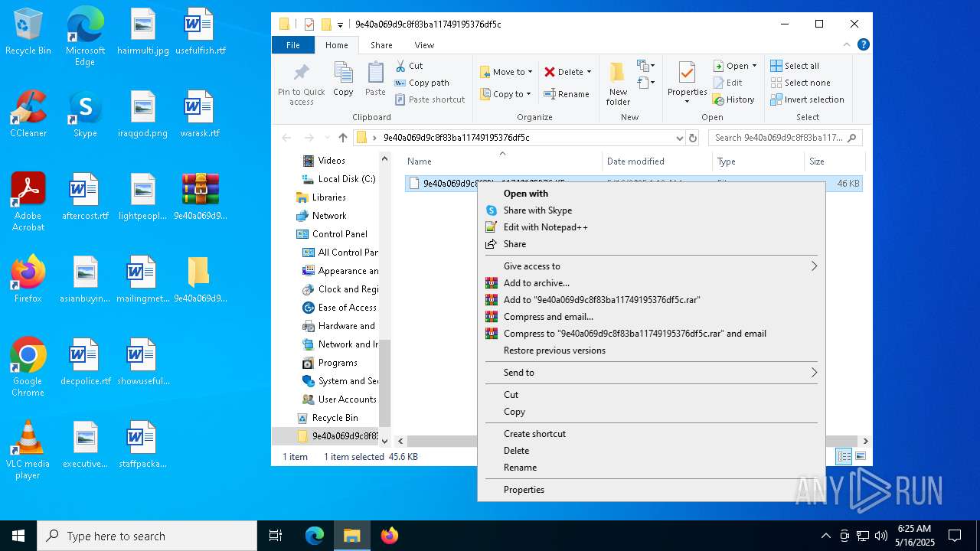980x551 pixels.
Task: Click the Adobe Acrobat desktop icon
Action: pos(28,202)
